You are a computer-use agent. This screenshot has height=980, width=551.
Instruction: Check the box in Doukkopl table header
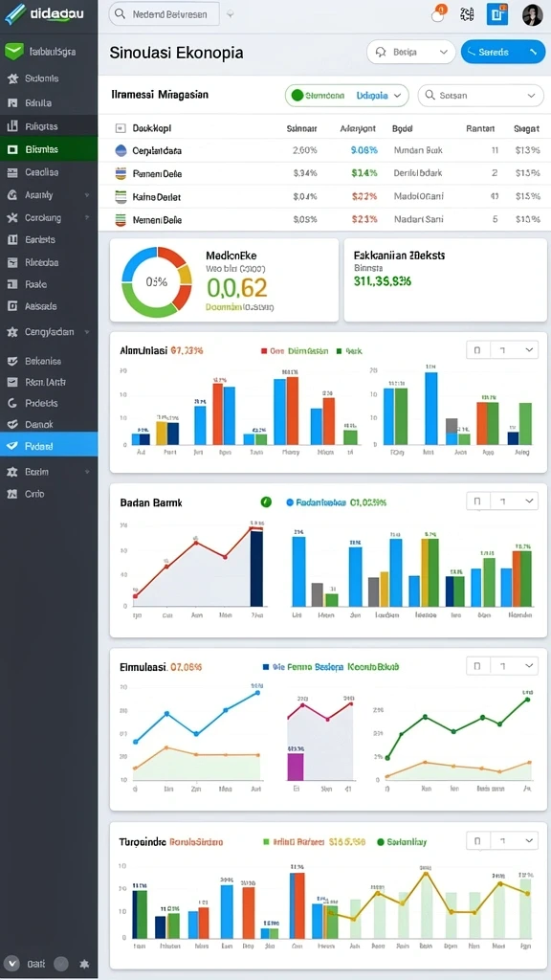[x=121, y=128]
